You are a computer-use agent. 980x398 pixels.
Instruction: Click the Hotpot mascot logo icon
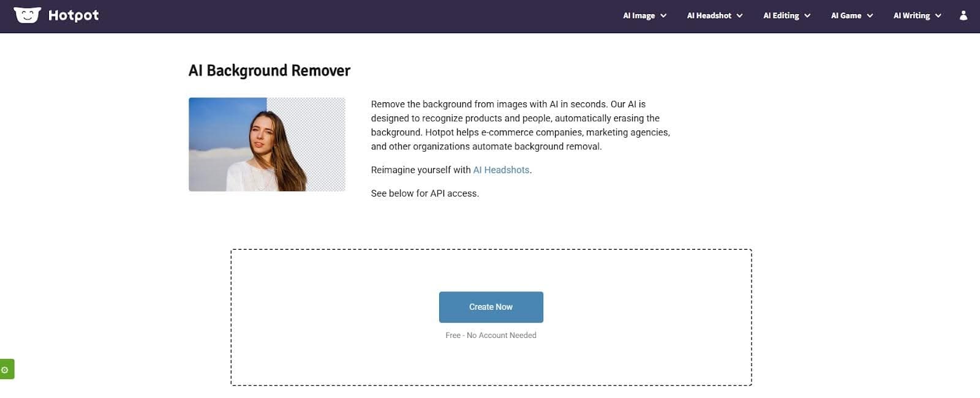pos(27,15)
